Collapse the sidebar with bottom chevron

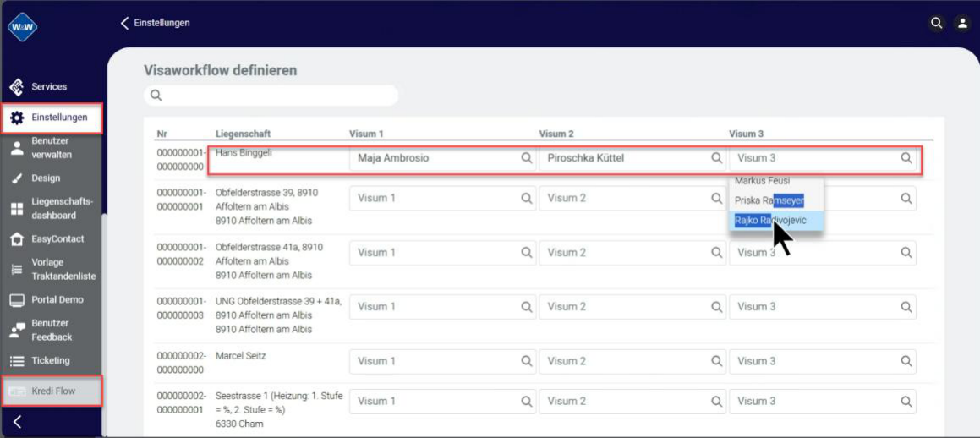click(x=18, y=422)
